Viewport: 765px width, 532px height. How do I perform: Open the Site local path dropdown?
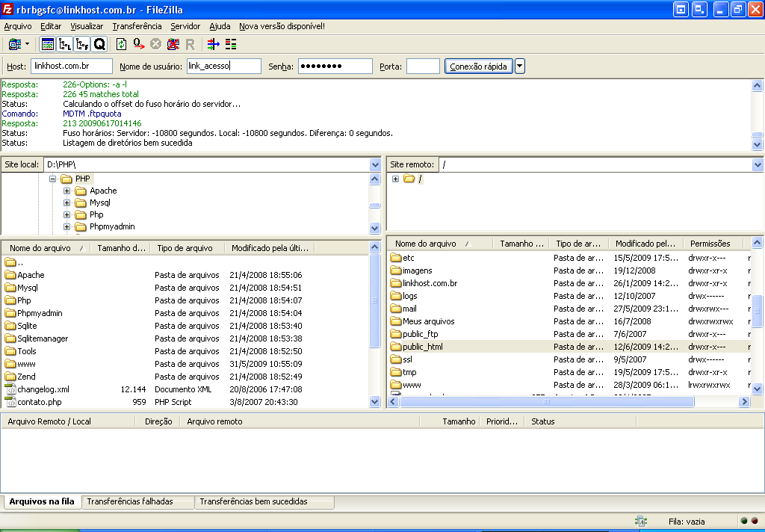coord(375,164)
